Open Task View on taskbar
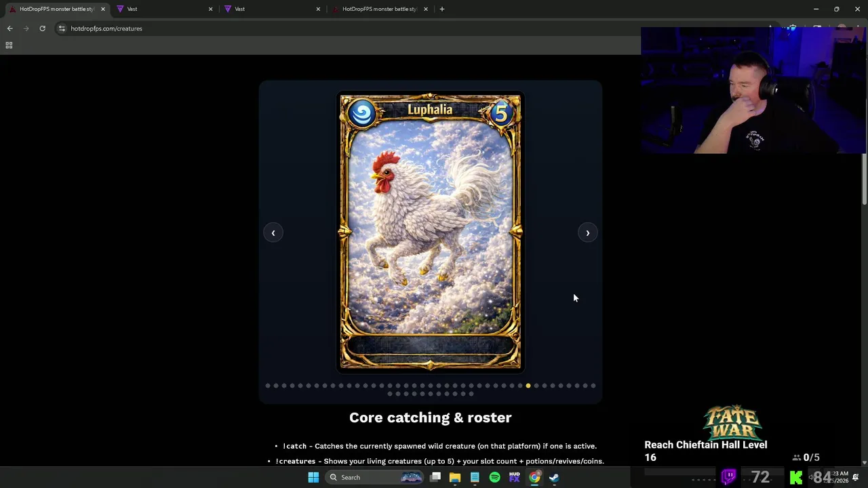Viewport: 868px width, 488px height. [x=435, y=477]
